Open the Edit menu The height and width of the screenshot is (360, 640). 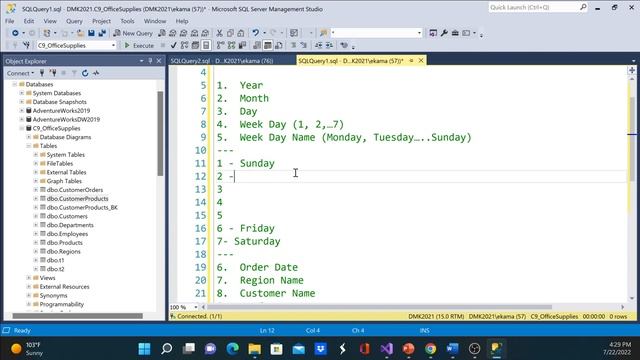(29, 21)
